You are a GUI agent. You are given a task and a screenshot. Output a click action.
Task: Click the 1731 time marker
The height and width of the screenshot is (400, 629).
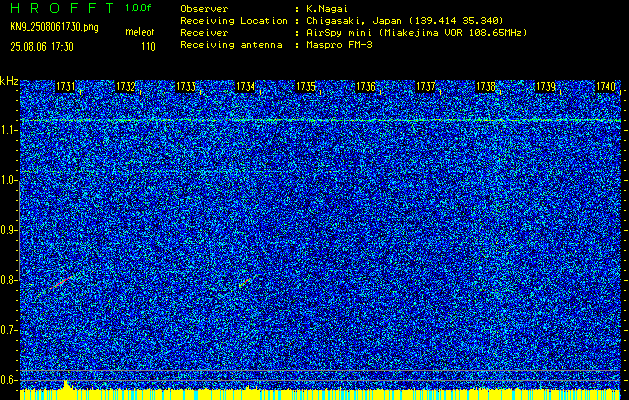pyautogui.click(x=65, y=87)
